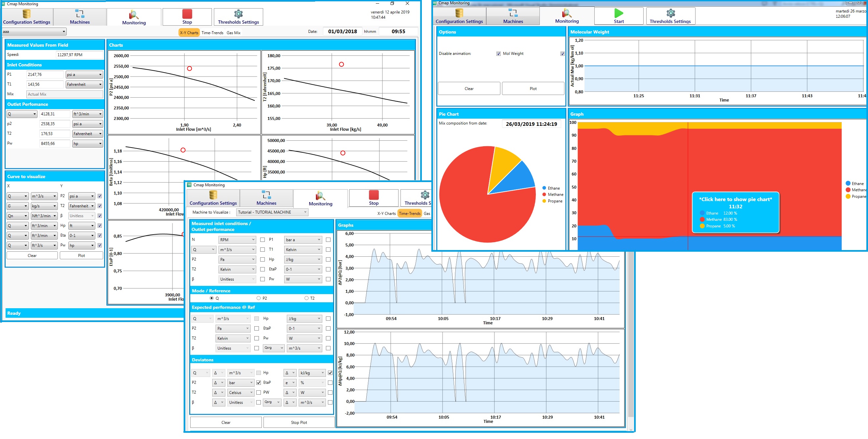
Task: Open Thresholds Settings gear in the X-Y Charts window
Action: (x=238, y=14)
